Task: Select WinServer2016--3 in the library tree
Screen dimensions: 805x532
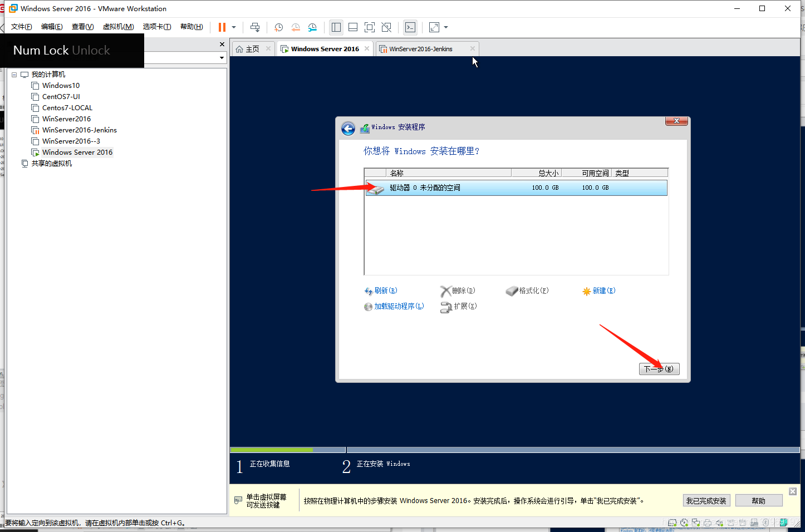Action: point(71,141)
